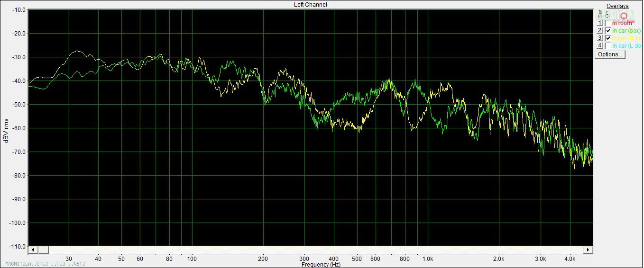This screenshot has height=268, width=644.
Task: Click the 'Frequency (Hz)' axis label
Action: (x=321, y=264)
